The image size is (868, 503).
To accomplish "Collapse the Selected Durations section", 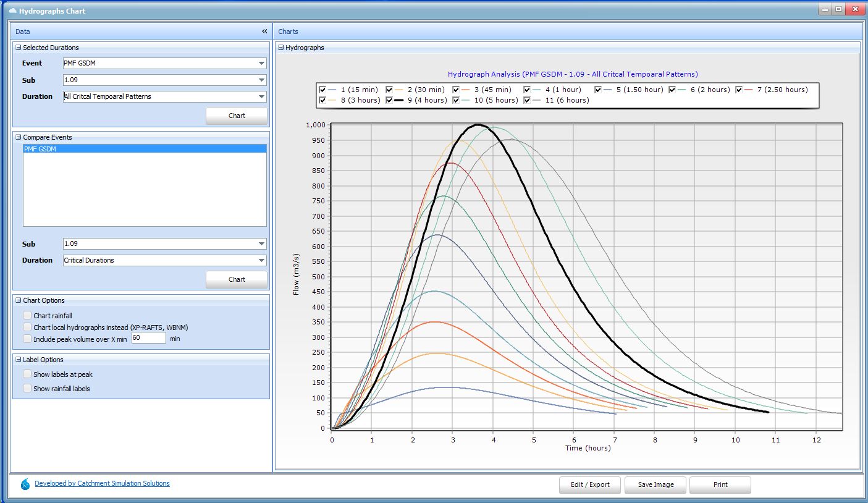I will tap(19, 48).
